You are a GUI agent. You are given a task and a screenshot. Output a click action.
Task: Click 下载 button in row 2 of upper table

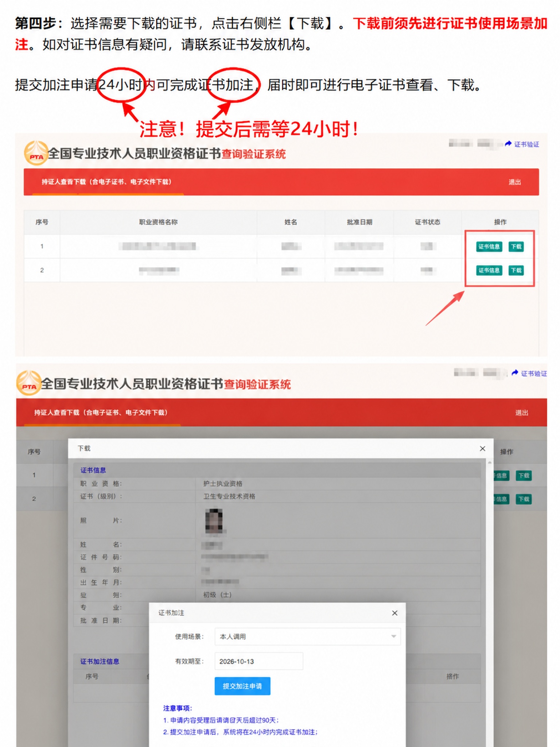point(516,270)
